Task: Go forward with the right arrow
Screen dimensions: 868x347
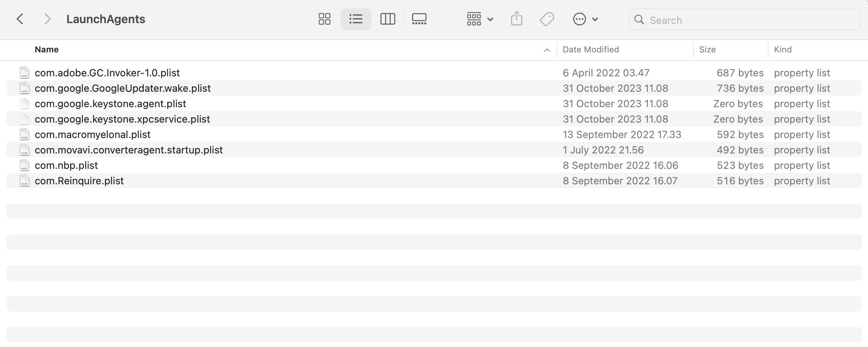Action: (47, 19)
